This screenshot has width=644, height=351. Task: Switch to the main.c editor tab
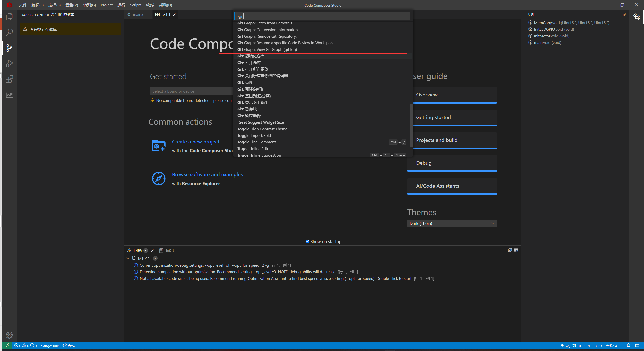138,15
